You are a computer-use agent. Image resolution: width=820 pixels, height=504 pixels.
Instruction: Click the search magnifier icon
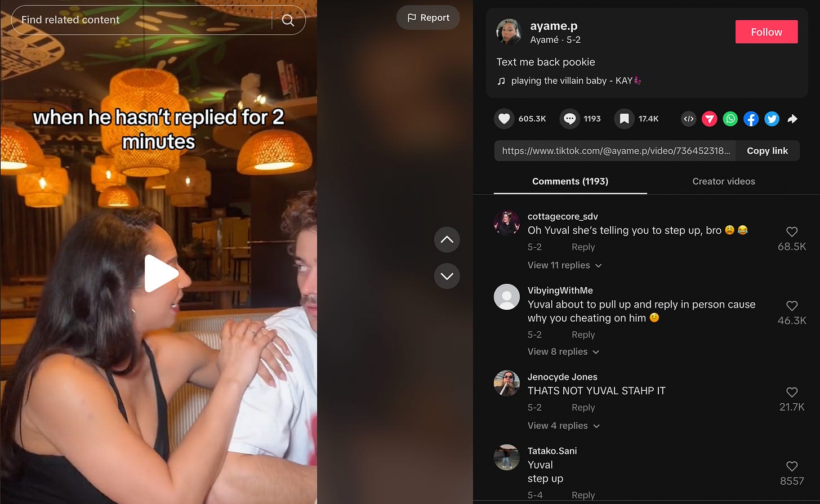point(288,20)
